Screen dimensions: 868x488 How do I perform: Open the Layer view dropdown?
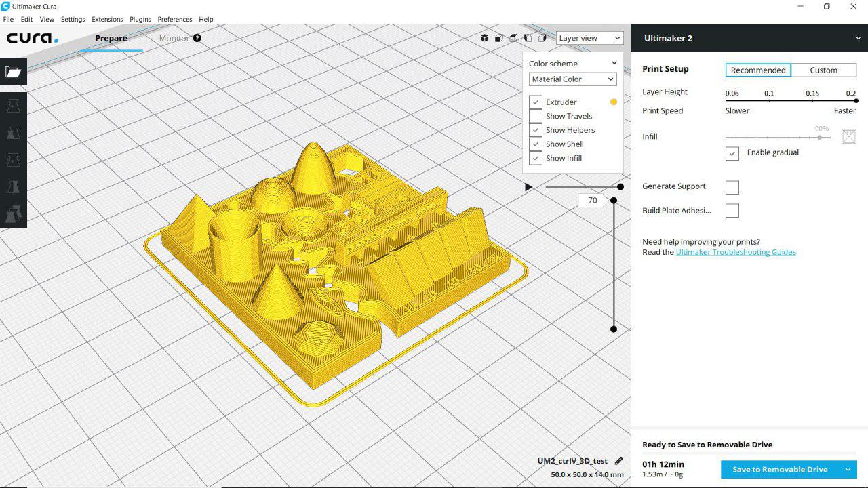(589, 38)
